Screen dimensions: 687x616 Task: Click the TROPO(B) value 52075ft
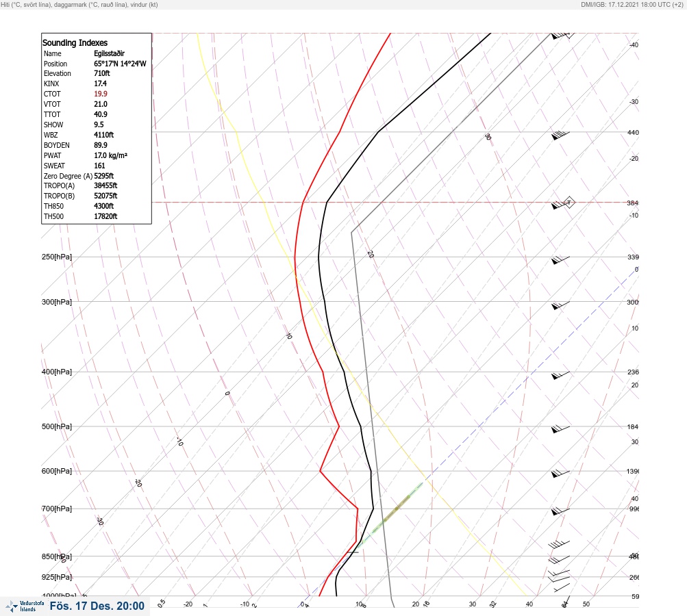(105, 196)
